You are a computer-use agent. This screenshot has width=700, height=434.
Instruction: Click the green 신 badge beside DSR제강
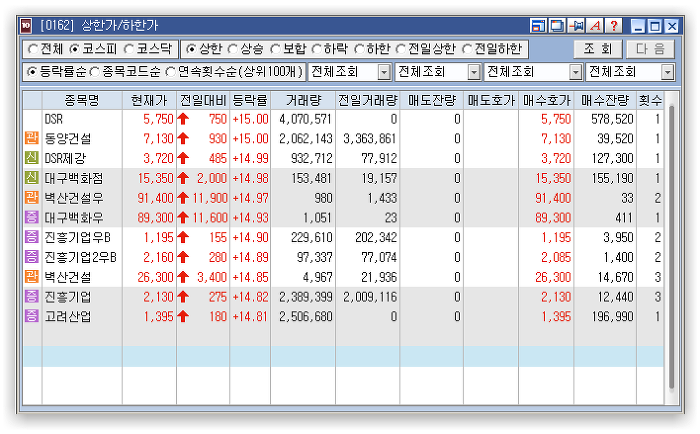[x=32, y=158]
